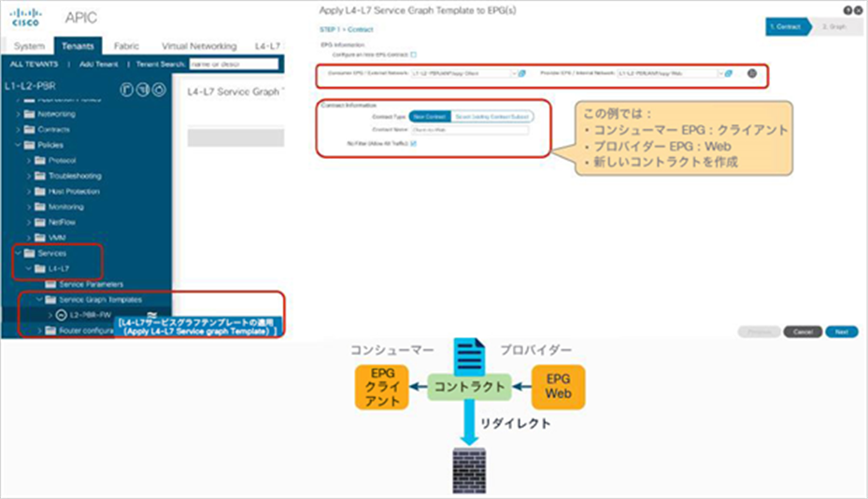
Task: Expand the Monitoring node chevron
Action: tap(28, 207)
